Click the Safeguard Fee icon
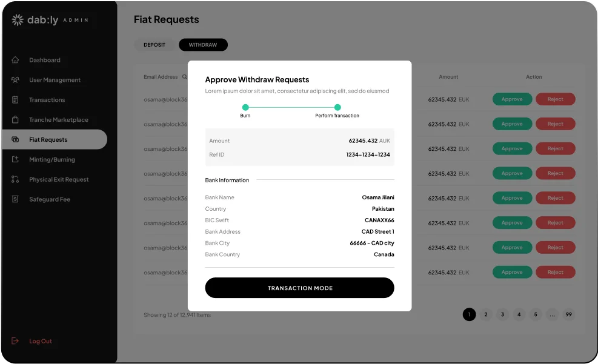Screen dimensions: 598x364 (x=16, y=199)
